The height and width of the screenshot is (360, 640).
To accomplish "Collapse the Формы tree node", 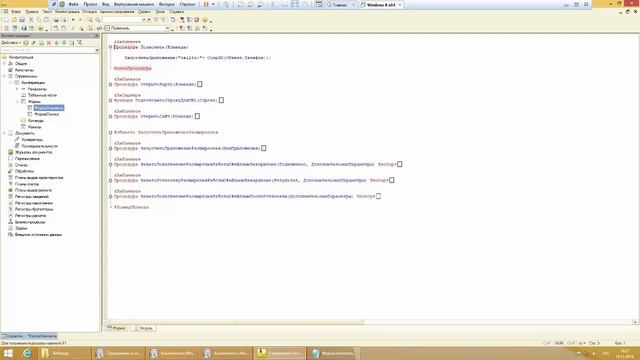I will (18, 102).
